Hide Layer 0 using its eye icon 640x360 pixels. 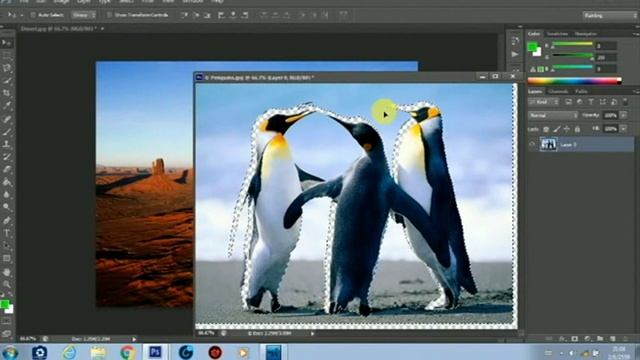click(532, 144)
